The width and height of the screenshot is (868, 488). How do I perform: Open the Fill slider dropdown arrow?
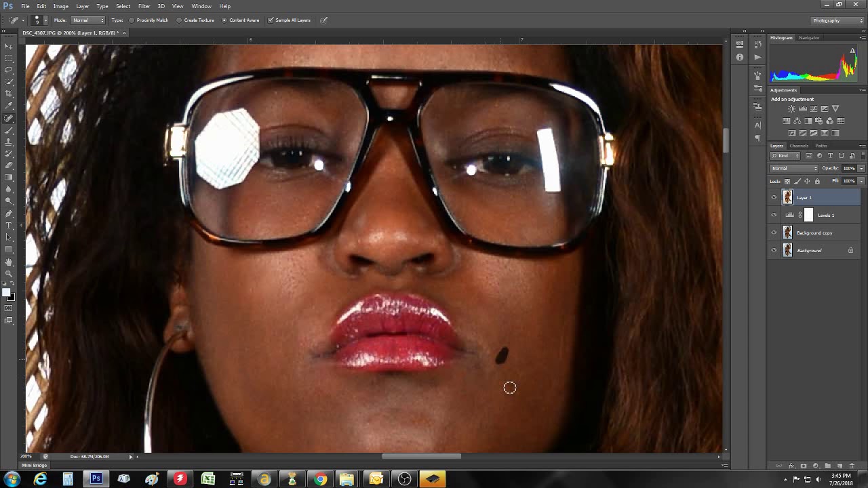(861, 181)
